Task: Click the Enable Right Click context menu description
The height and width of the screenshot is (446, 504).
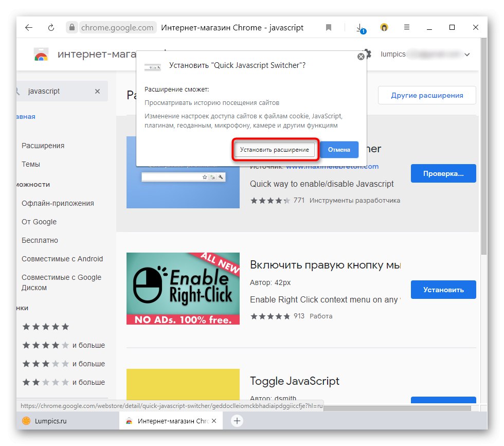Action: pos(325,300)
